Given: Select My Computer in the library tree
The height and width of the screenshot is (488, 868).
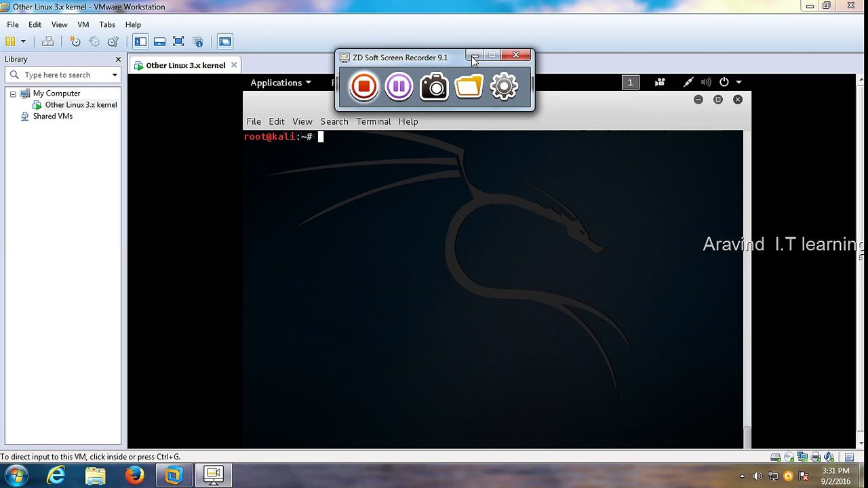Looking at the screenshot, I should 56,94.
